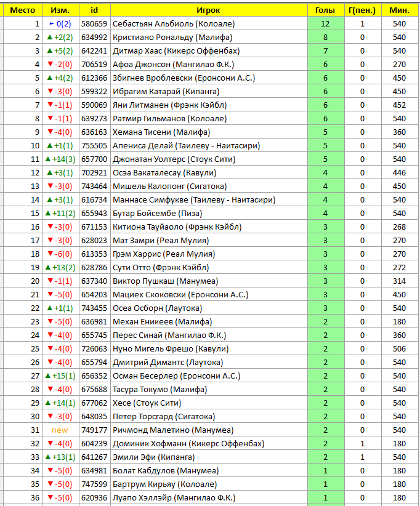The width and height of the screenshot is (420, 506).
Task: Click goals cell showing 8
Action: [x=325, y=38]
